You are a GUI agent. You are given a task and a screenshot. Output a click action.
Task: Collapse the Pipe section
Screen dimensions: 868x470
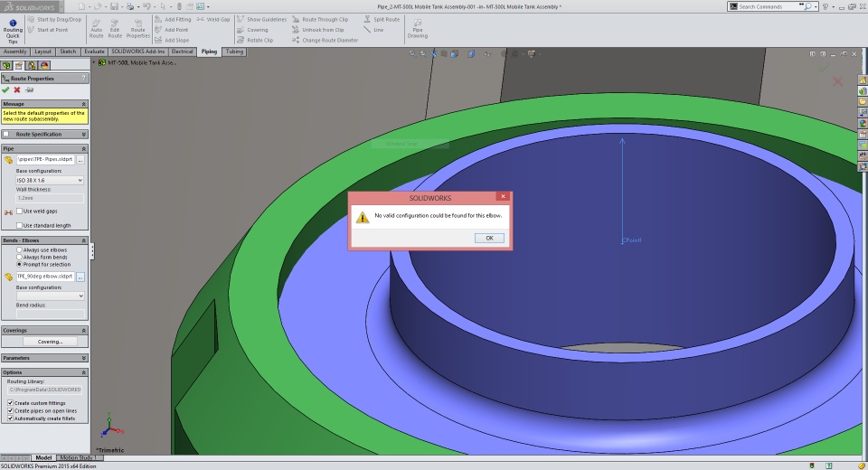point(83,149)
